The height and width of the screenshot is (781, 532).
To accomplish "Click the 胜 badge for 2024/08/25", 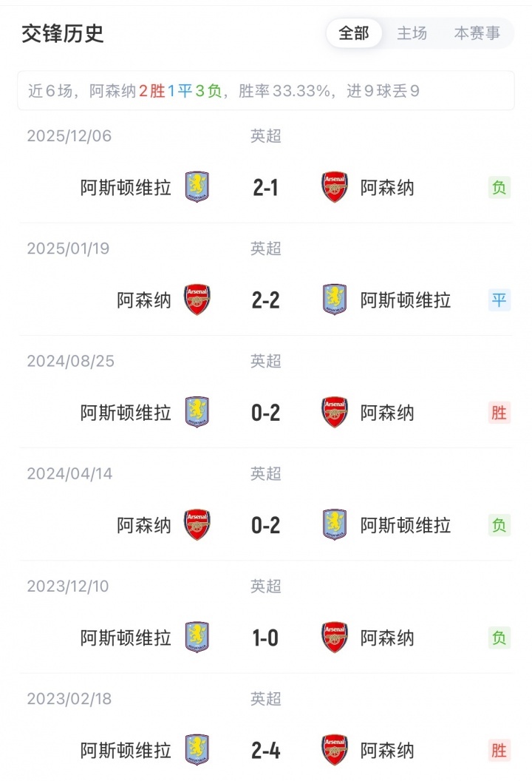I will coord(499,413).
